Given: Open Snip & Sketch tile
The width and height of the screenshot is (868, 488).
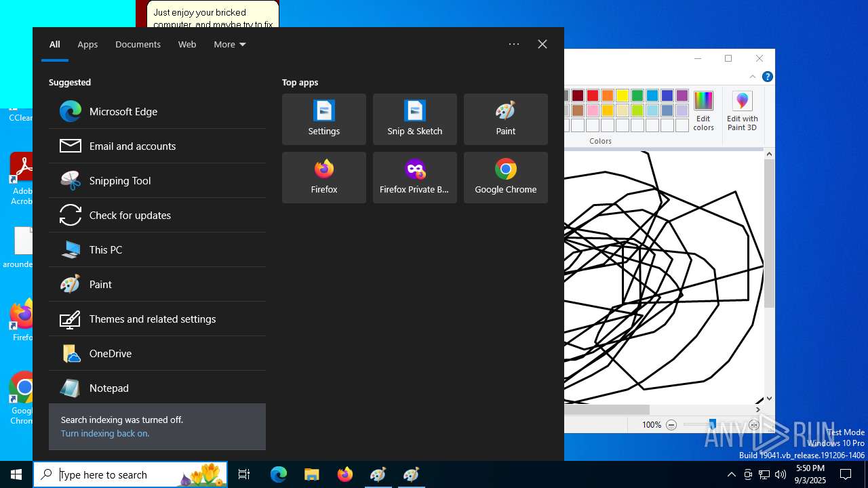Looking at the screenshot, I should coord(415,119).
